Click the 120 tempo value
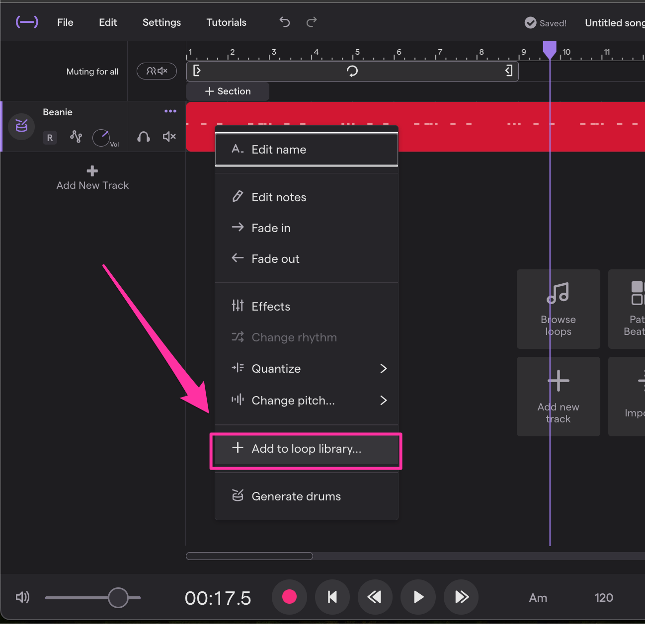Image resolution: width=645 pixels, height=644 pixels. (x=604, y=598)
